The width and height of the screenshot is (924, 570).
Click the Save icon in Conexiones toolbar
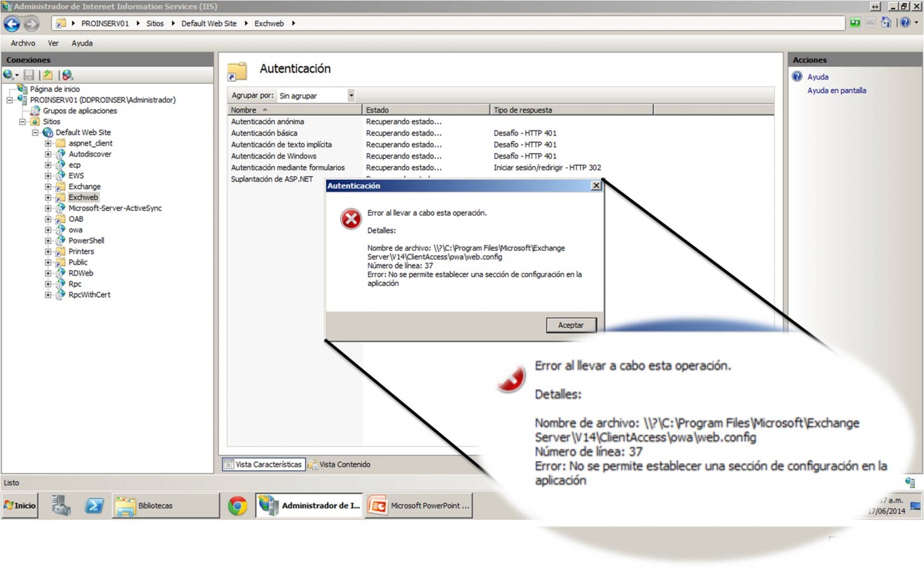point(29,75)
